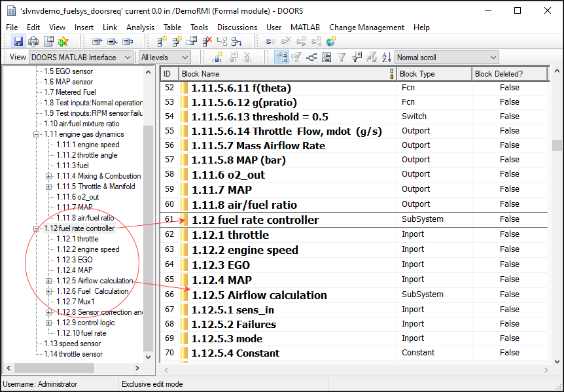Click the start link chain icon
This screenshot has width=564, height=392.
tap(270, 42)
